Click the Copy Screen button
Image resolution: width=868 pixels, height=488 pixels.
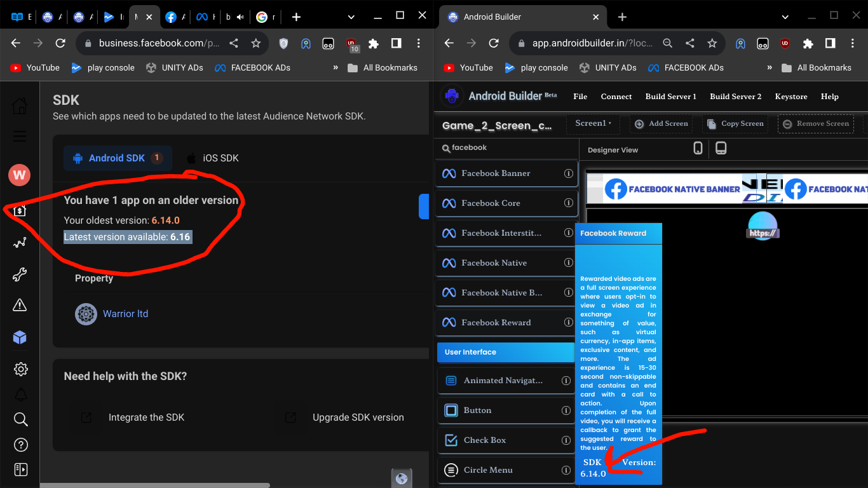(735, 123)
